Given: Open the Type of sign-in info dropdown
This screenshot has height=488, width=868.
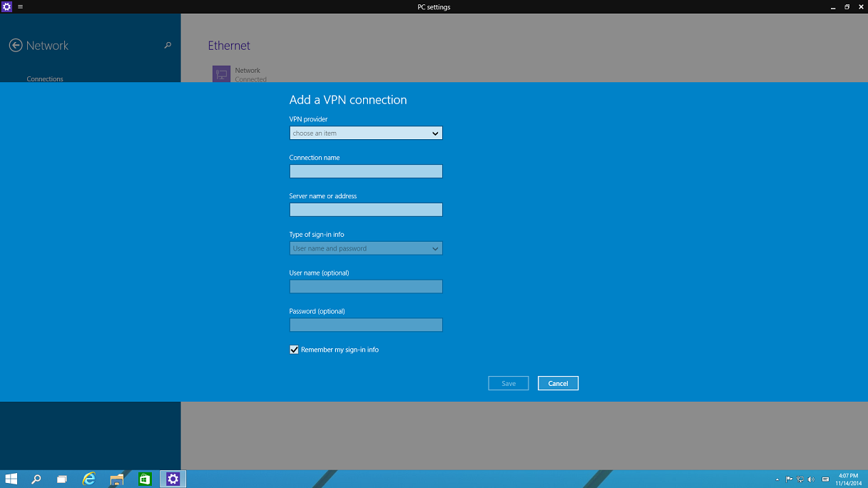Looking at the screenshot, I should coord(366,248).
